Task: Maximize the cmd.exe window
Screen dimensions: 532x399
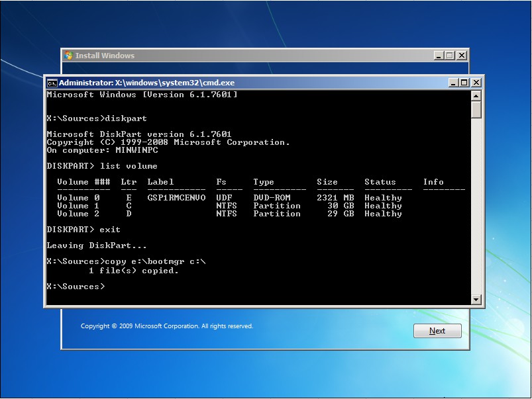Action: [464, 83]
